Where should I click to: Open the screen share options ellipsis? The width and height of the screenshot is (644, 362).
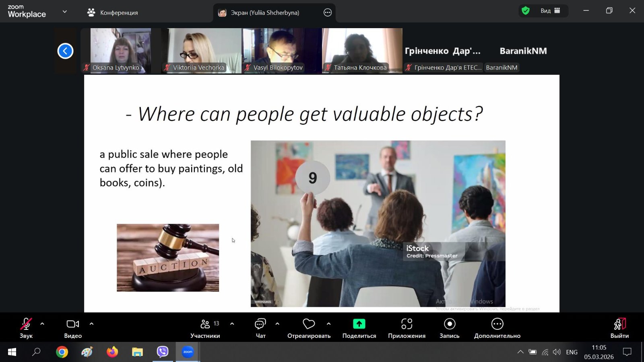tap(328, 12)
